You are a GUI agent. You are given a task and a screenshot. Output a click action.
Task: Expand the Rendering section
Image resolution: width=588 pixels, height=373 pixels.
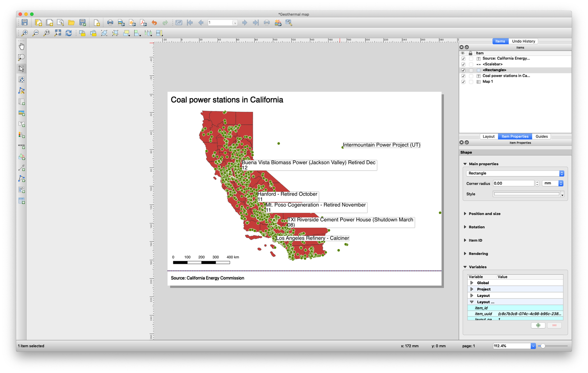(x=465, y=254)
